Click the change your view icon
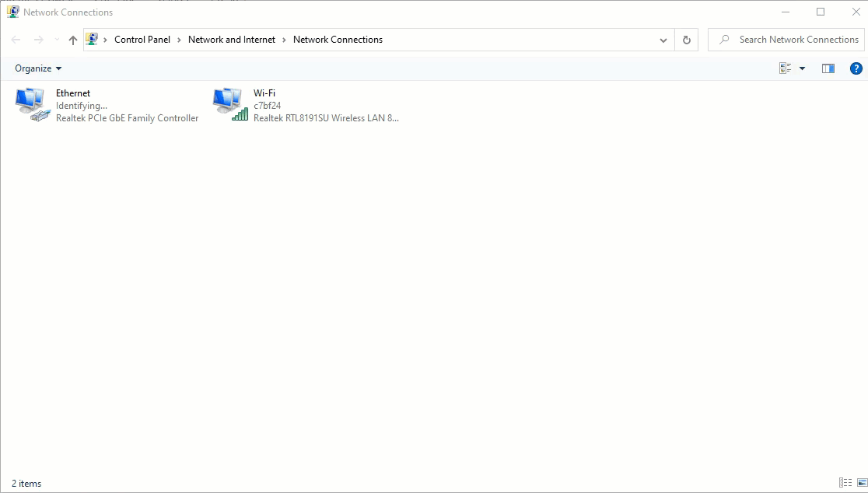Viewport: 868px width, 493px height. pos(785,68)
